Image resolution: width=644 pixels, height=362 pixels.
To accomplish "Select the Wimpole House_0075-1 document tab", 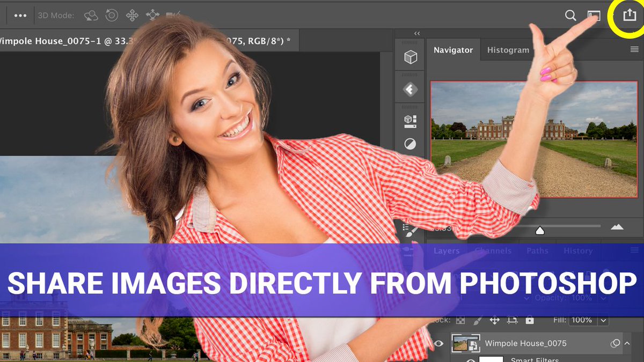I will pos(149,40).
